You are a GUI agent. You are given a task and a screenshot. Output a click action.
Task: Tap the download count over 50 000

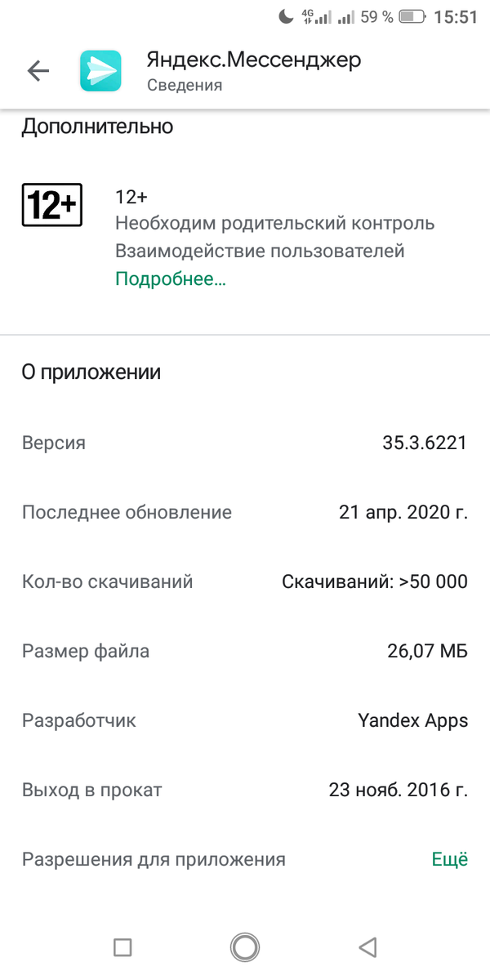(376, 581)
